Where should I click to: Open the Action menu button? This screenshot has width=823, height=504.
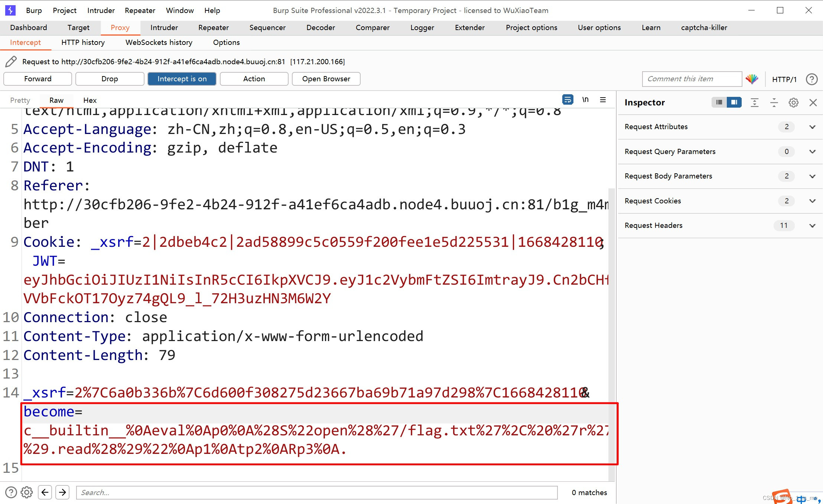(254, 79)
